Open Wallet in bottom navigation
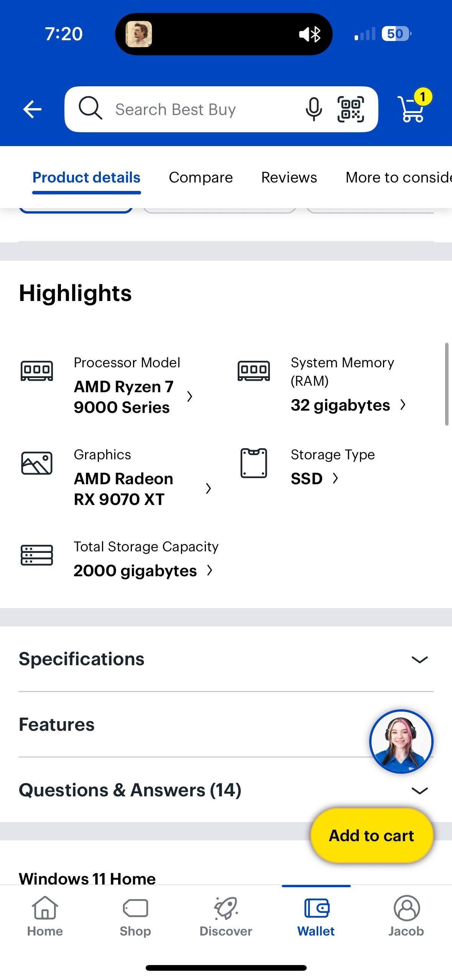This screenshot has height=980, width=452. [x=316, y=916]
